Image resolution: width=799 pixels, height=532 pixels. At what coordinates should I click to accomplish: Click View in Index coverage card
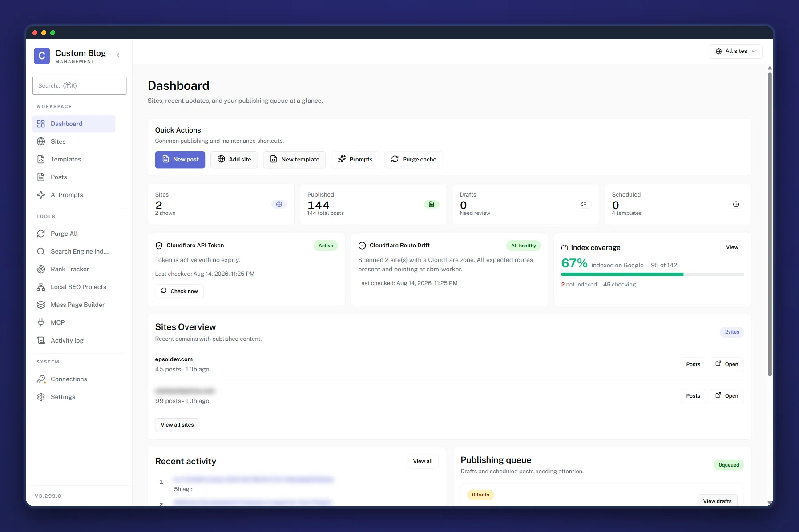[x=732, y=247]
